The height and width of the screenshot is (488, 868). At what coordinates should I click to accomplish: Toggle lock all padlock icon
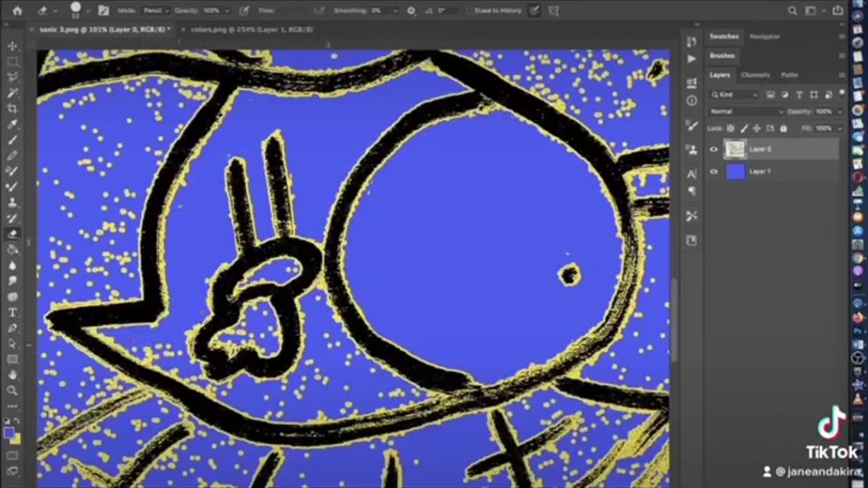(x=783, y=128)
